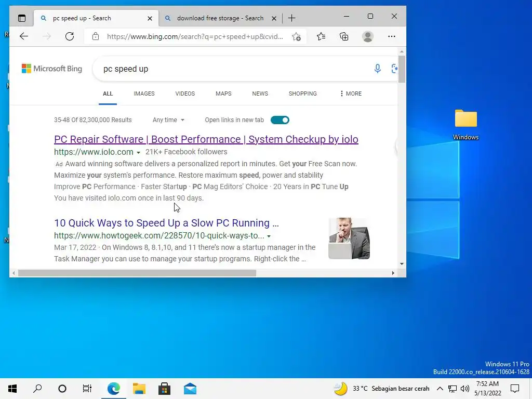Open the Edge tab actions menu icon
The image size is (532, 399).
[x=22, y=18]
